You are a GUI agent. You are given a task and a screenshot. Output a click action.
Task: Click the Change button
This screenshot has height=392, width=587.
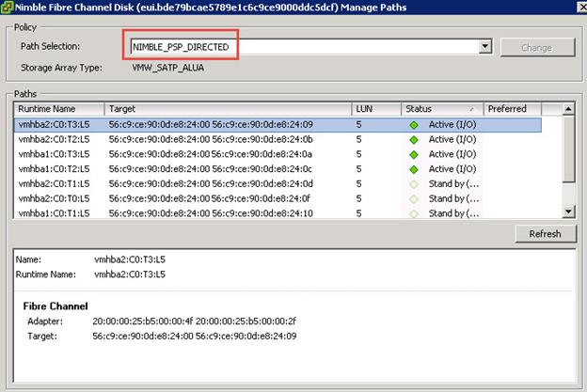537,48
